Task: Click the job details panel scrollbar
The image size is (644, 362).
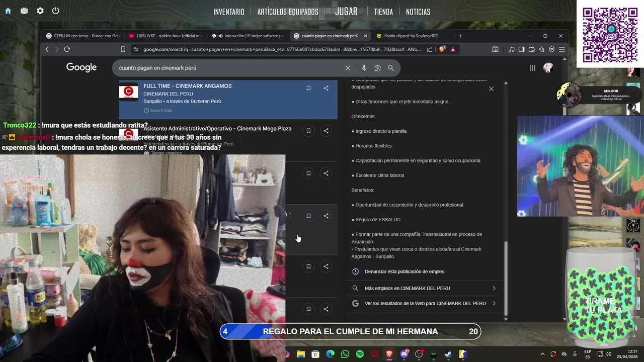Action: point(506,278)
